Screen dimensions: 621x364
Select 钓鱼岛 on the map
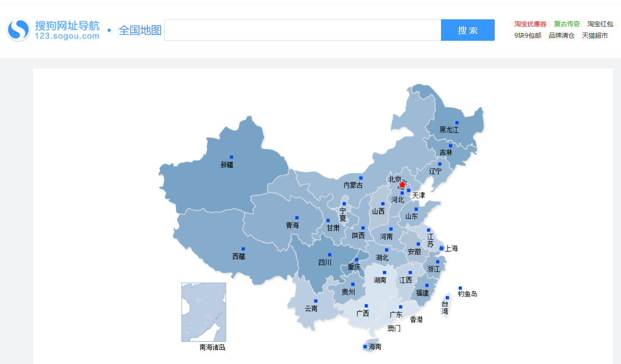pyautogui.click(x=468, y=294)
